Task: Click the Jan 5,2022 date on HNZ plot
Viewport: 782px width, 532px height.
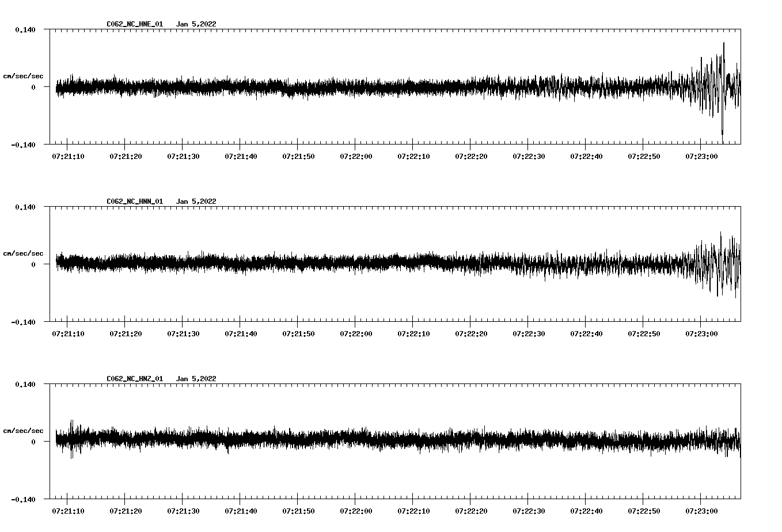Action: click(x=196, y=379)
